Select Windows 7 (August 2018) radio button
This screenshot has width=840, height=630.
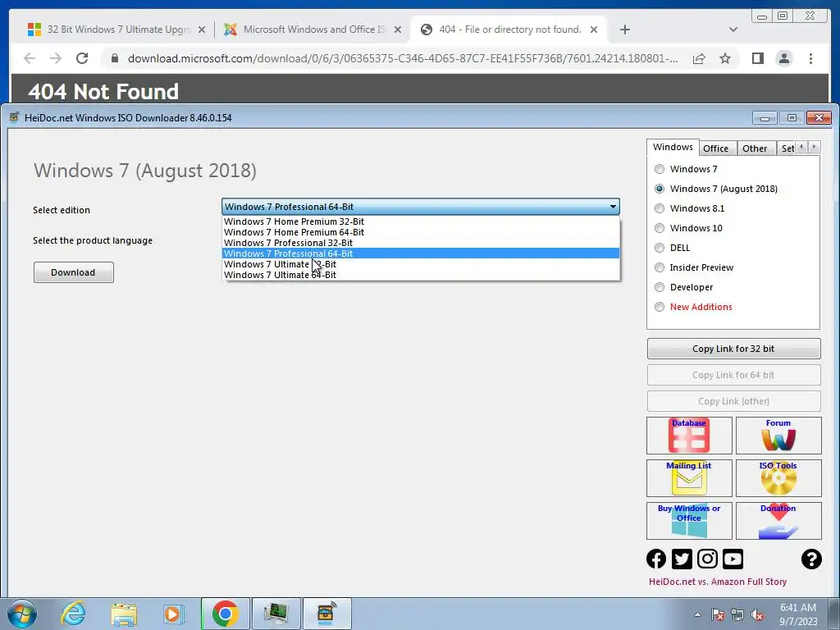pos(660,189)
